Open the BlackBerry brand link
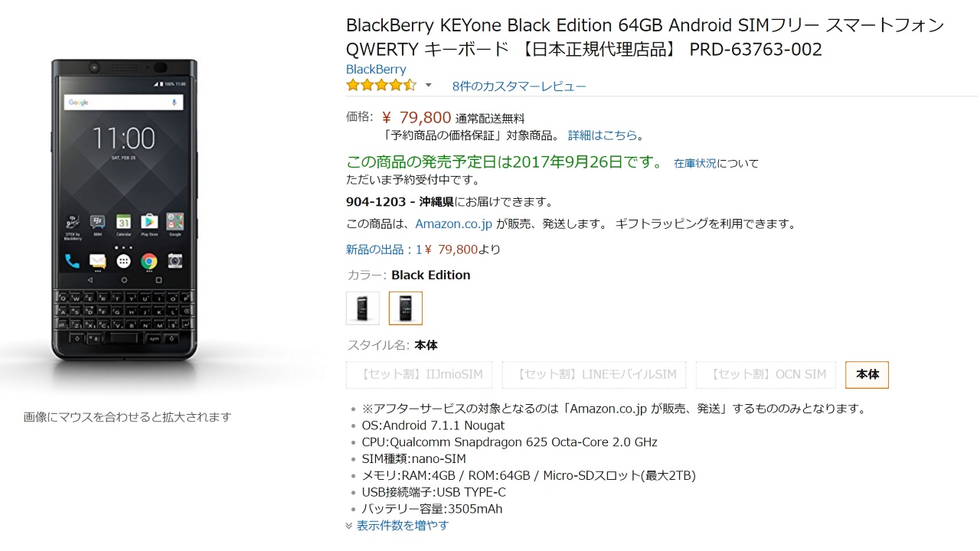 (x=376, y=69)
